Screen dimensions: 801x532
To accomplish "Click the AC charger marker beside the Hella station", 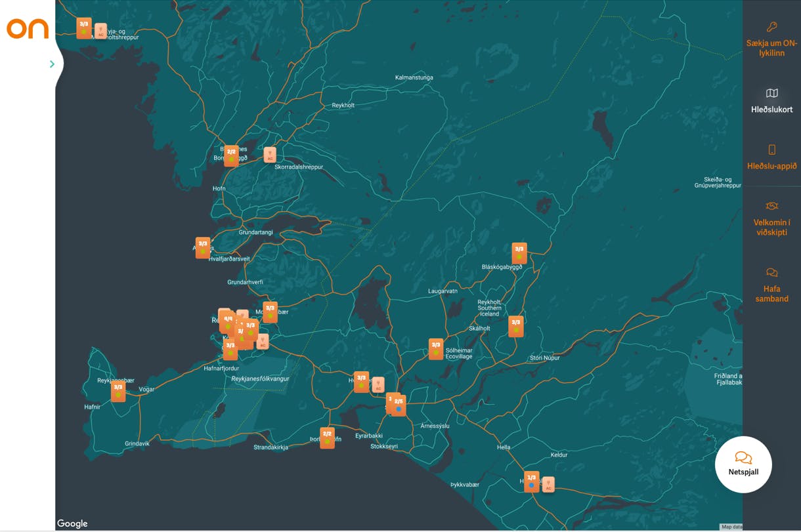I will pyautogui.click(x=548, y=484).
